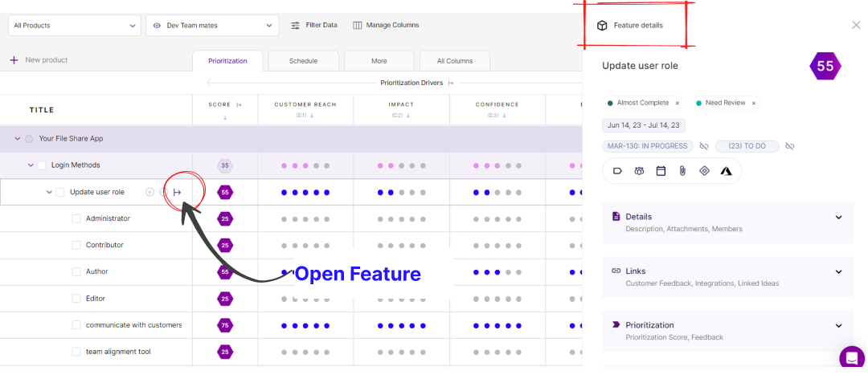Viewport: 868px width, 383px height.
Task: Click the paperclip attachment icon
Action: (x=682, y=171)
